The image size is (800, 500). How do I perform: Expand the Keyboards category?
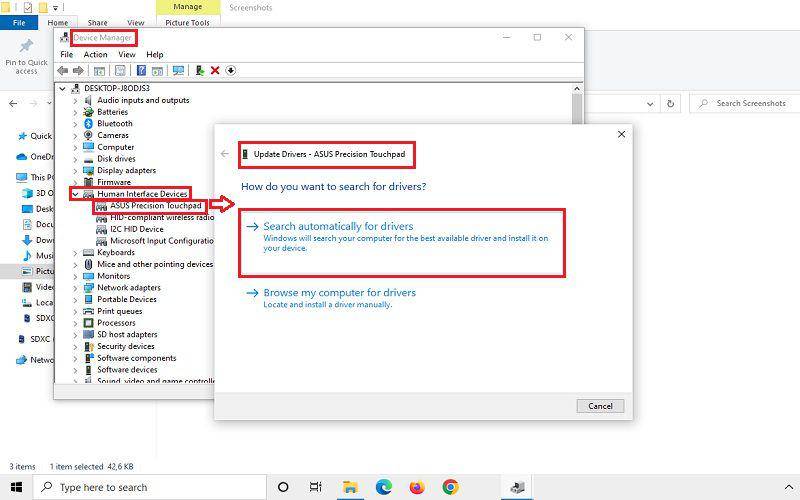pyautogui.click(x=76, y=253)
